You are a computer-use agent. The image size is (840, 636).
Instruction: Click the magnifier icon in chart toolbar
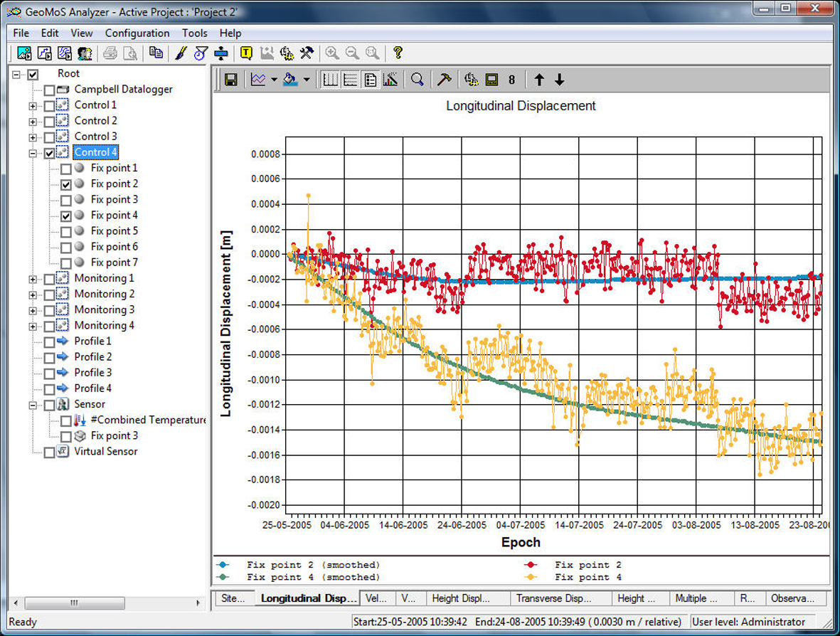coord(418,80)
